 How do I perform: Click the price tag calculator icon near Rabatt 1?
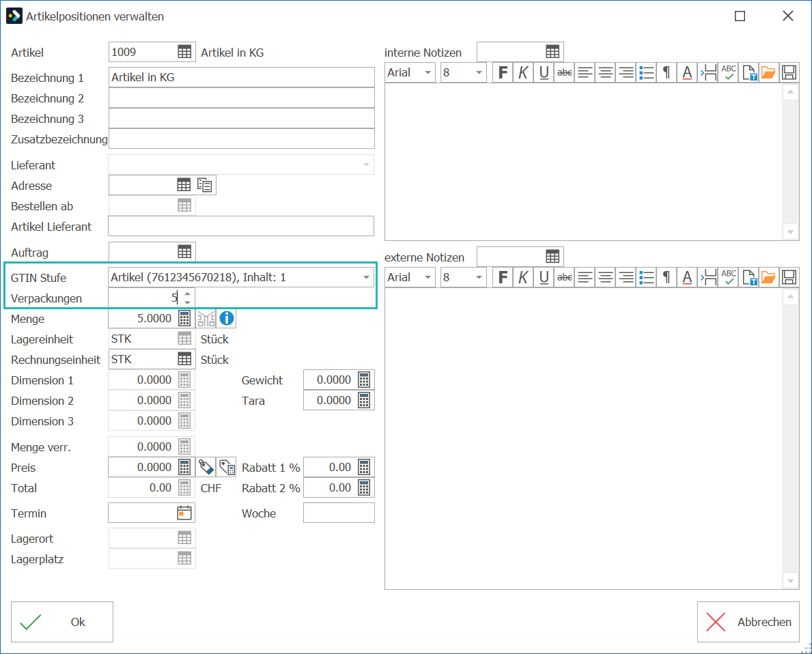click(x=227, y=467)
